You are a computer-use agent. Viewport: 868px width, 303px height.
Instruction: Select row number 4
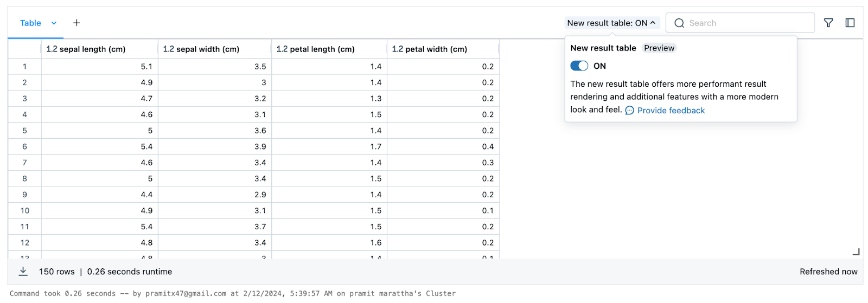(x=24, y=114)
